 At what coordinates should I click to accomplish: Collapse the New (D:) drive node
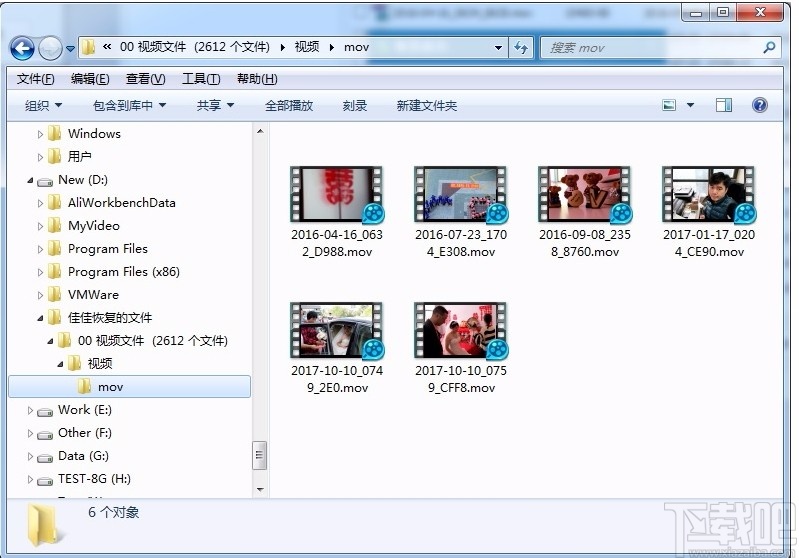30,180
